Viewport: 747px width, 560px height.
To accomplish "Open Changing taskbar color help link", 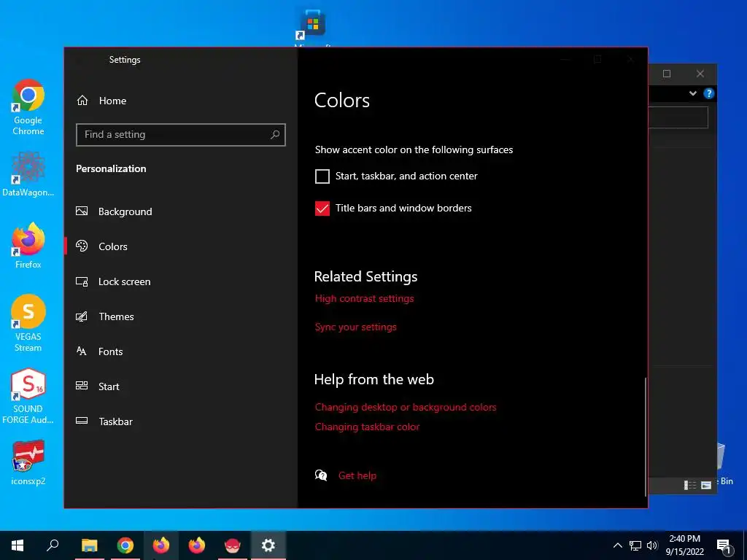I will pyautogui.click(x=368, y=427).
